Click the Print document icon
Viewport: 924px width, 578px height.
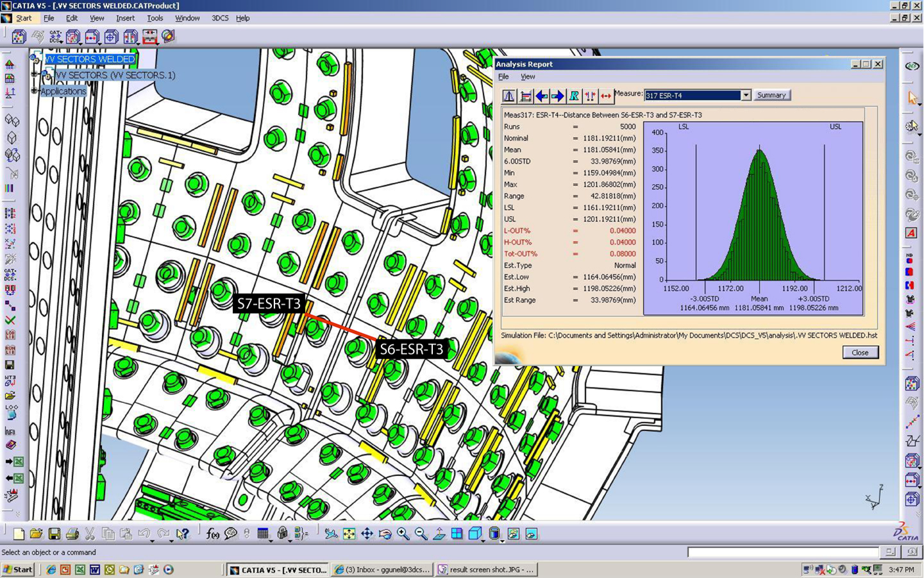point(71,533)
